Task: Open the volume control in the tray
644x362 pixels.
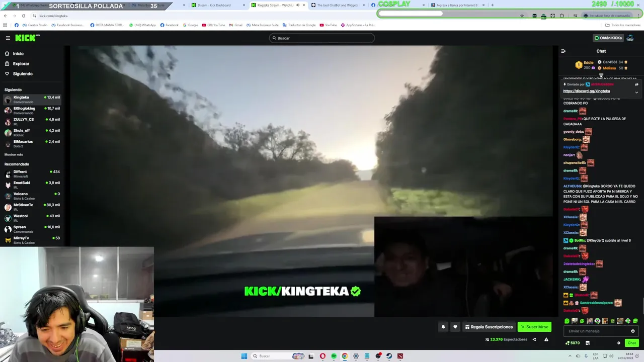Action: (x=612, y=356)
